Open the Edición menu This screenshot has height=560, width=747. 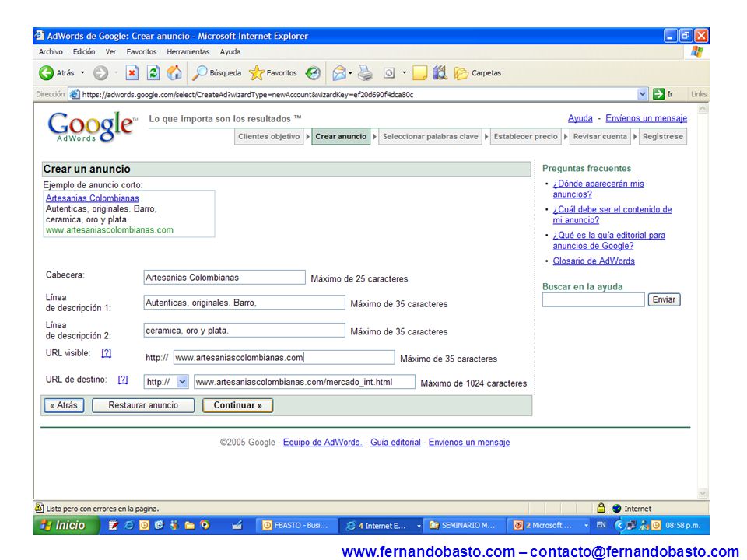[84, 51]
